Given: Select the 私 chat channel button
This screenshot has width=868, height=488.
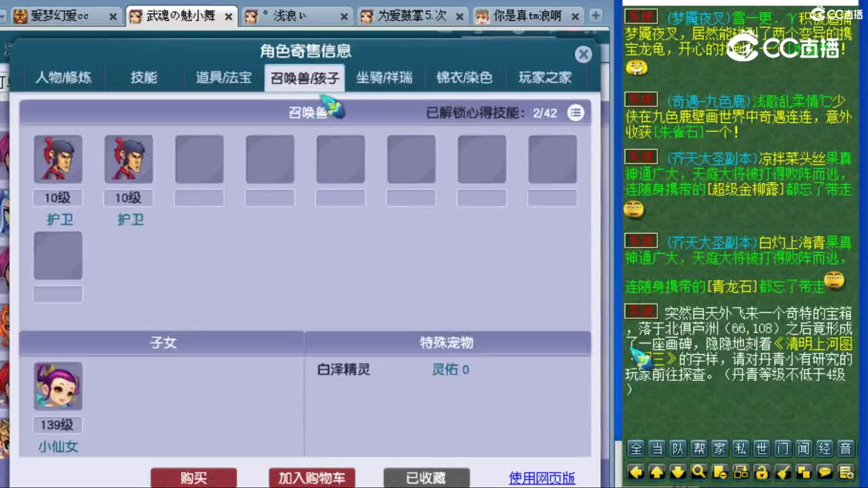Looking at the screenshot, I should tap(741, 449).
